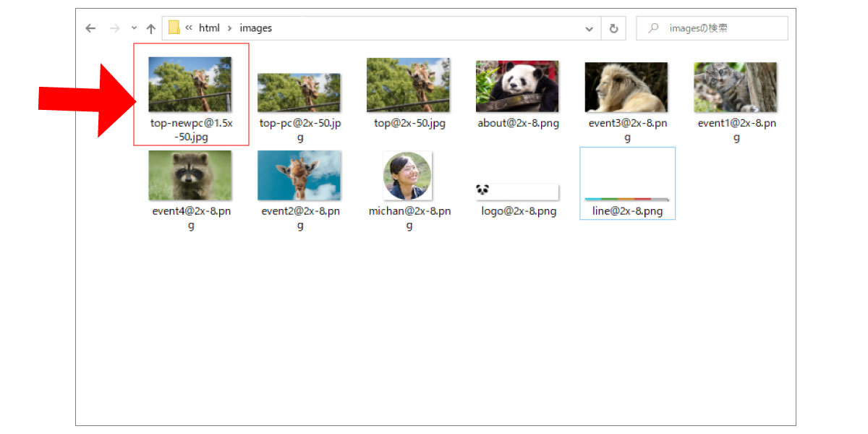Click the file name logo@2x-8.png

coord(519,211)
